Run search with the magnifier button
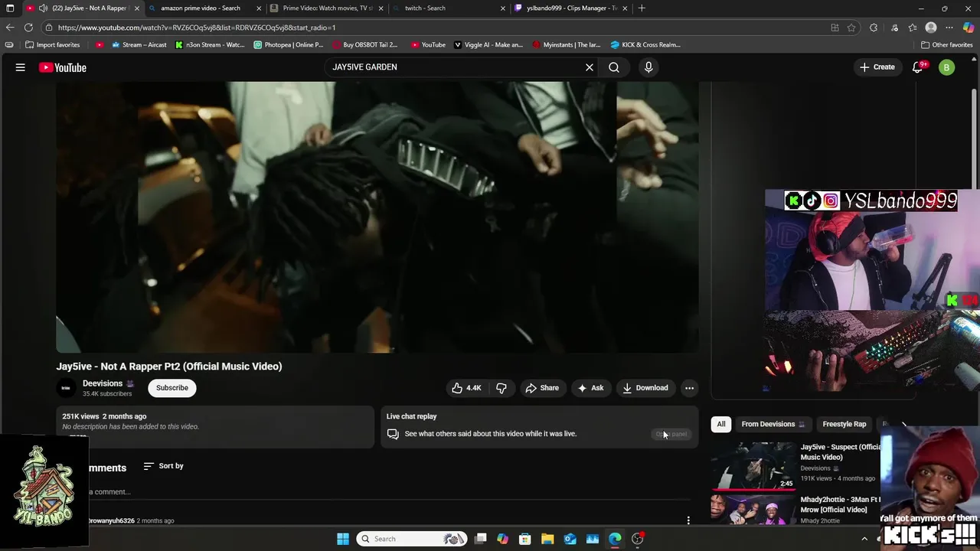 coord(614,67)
